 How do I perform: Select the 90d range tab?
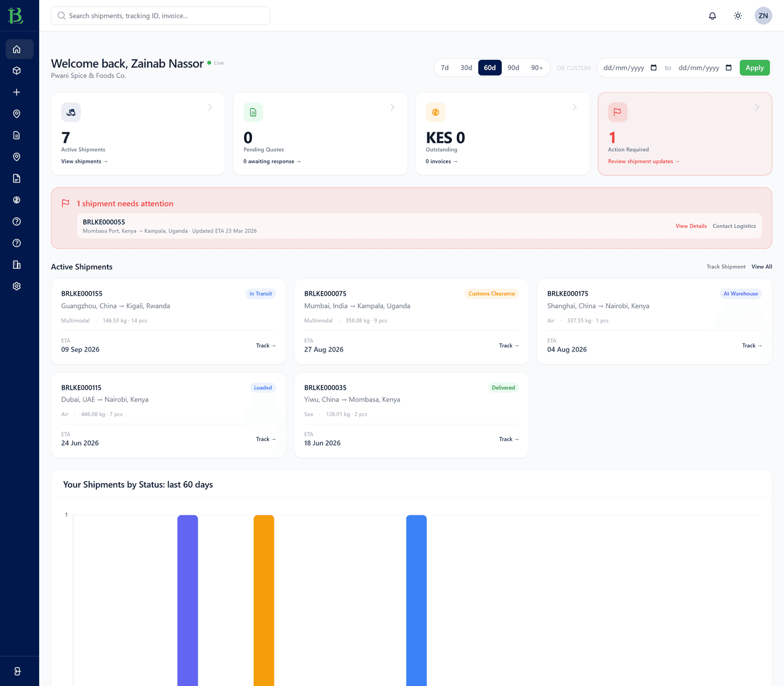click(514, 68)
